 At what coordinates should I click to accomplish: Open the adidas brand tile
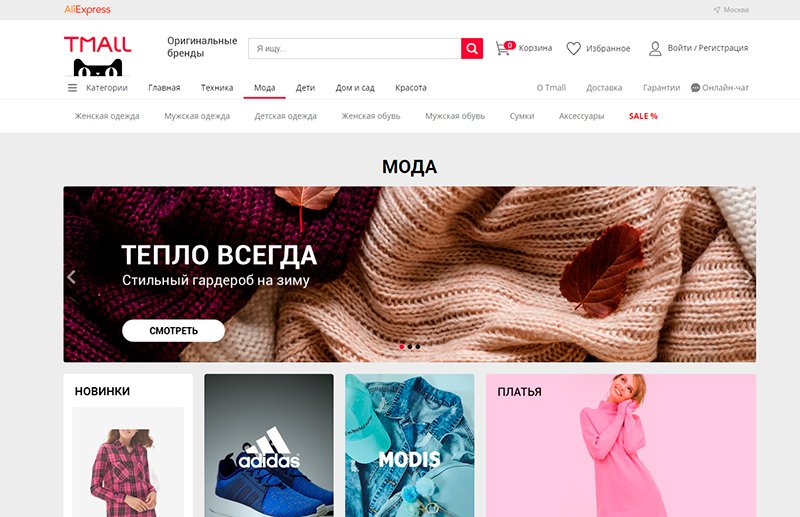tap(269, 446)
